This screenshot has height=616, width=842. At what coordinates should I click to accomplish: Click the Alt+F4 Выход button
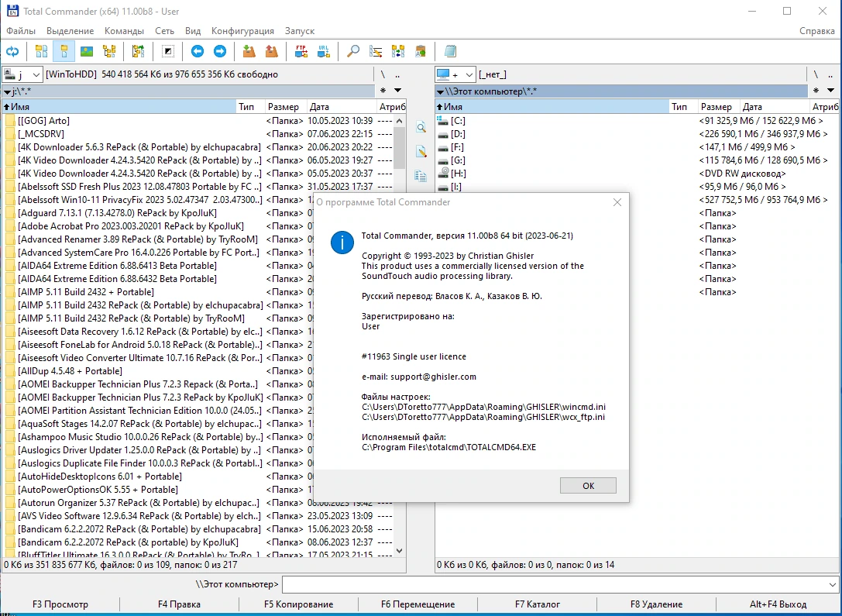pyautogui.click(x=778, y=604)
